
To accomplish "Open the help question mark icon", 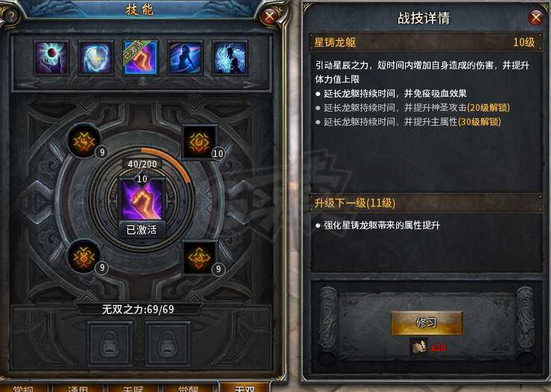I will 10,17.
